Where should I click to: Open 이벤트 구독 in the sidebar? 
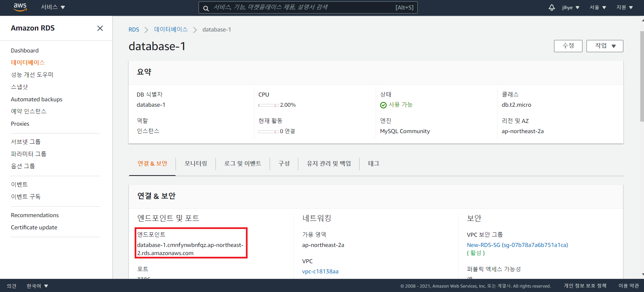(25, 196)
